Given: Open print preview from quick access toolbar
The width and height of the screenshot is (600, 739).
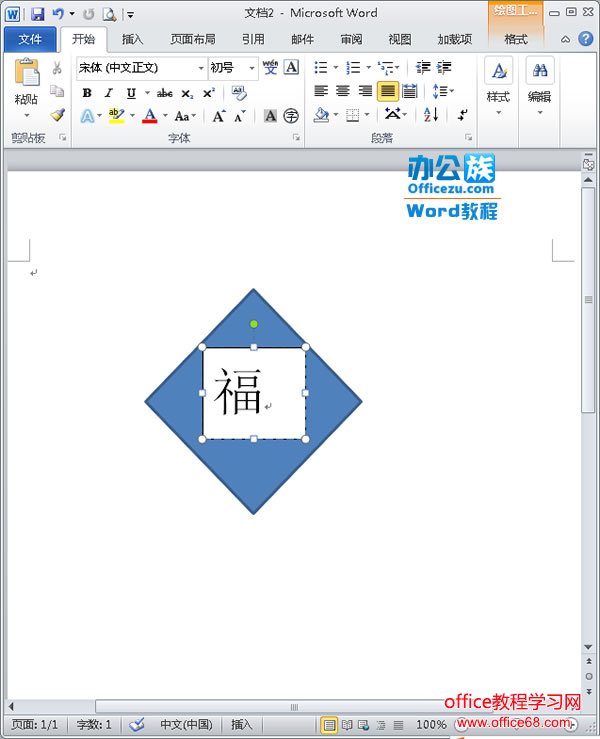Looking at the screenshot, I should click(109, 15).
